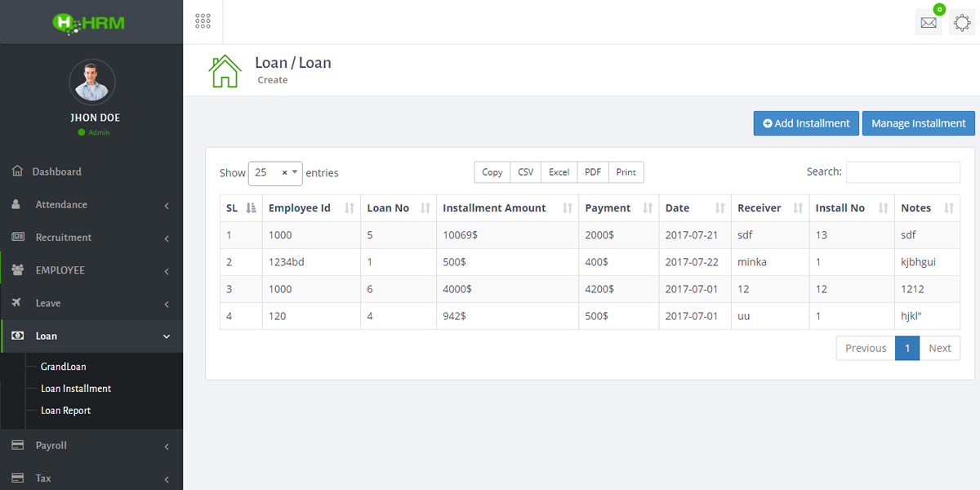
Task: Open the mail envelope notifications
Action: click(x=929, y=23)
